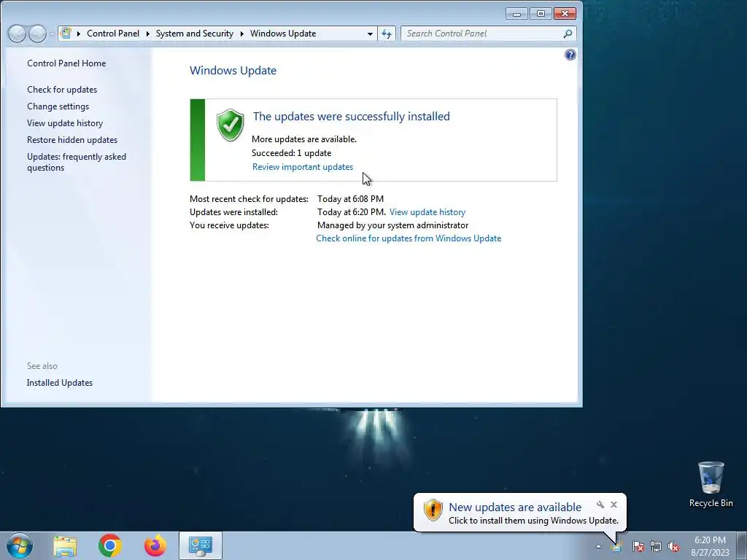The height and width of the screenshot is (560, 747).
Task: Click Review important updates link
Action: point(303,167)
